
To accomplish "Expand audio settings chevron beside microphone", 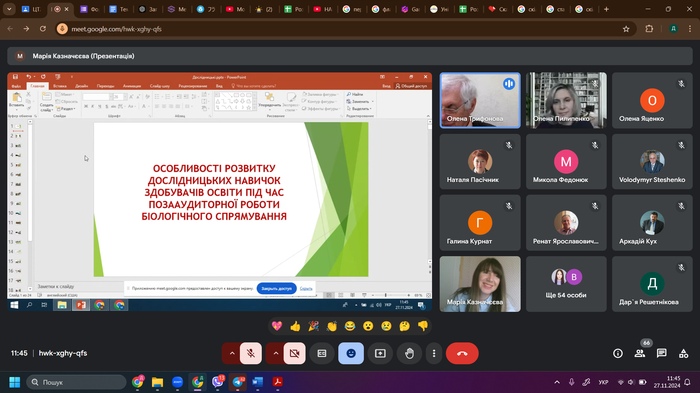I will coord(232,353).
